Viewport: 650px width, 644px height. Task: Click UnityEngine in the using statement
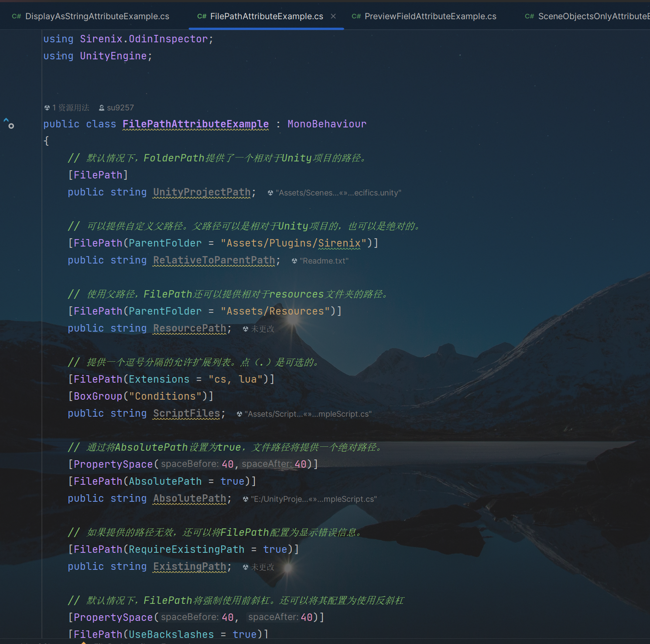tap(113, 56)
